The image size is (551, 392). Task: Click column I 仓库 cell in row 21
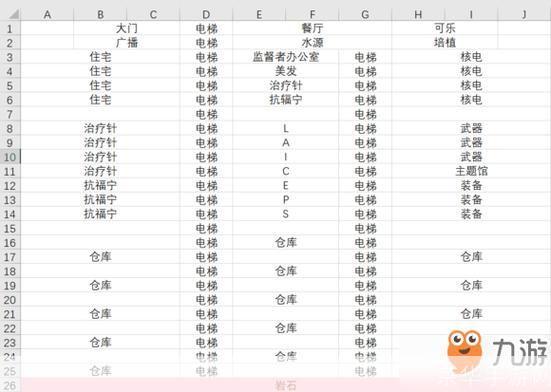point(471,314)
